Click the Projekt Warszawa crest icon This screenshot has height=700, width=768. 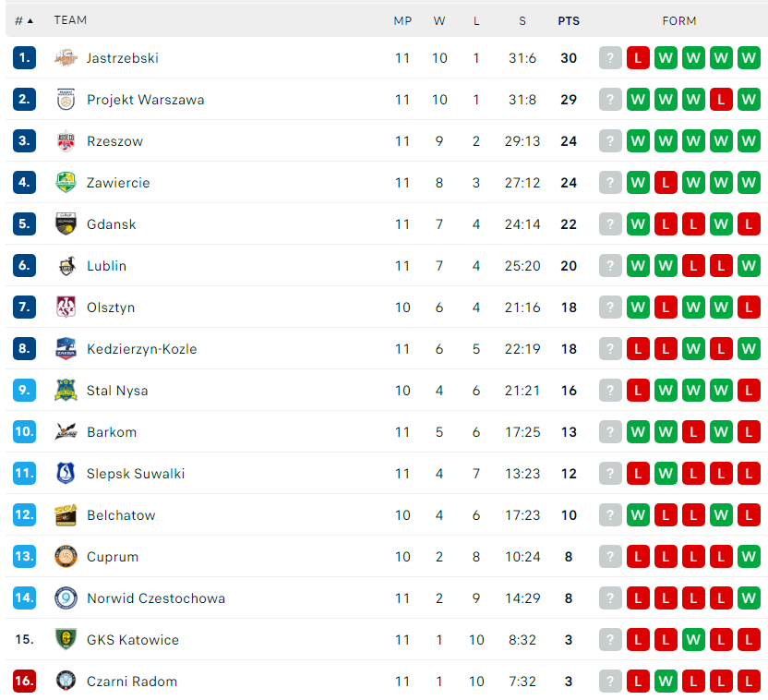(x=66, y=100)
